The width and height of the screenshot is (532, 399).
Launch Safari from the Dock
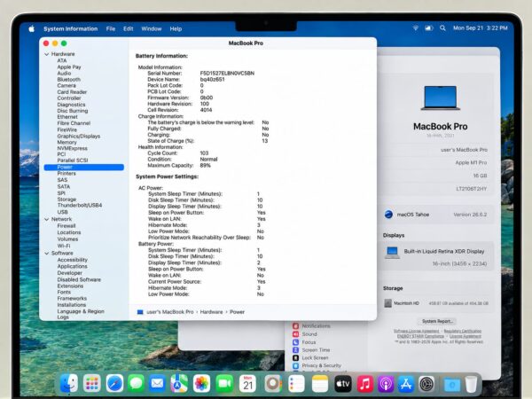tap(114, 384)
